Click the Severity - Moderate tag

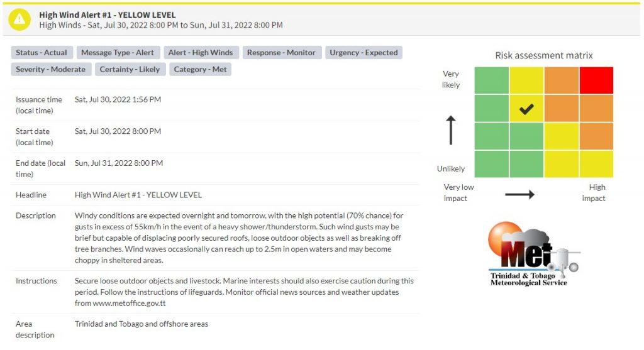51,69
